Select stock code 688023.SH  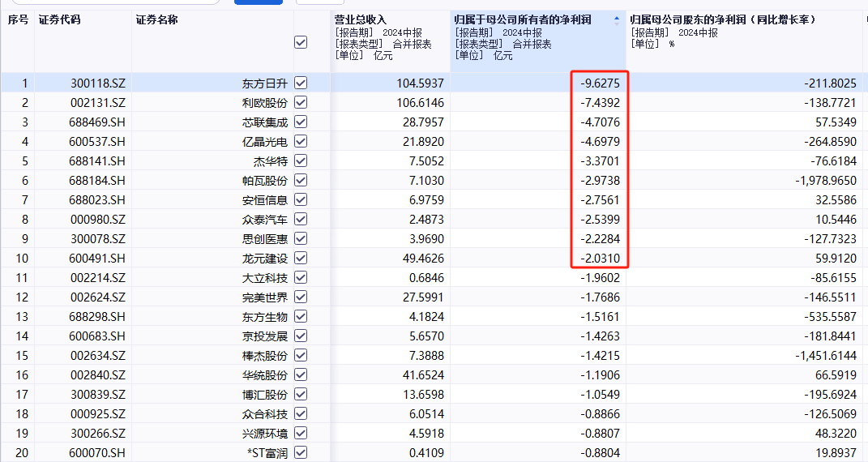click(x=97, y=199)
